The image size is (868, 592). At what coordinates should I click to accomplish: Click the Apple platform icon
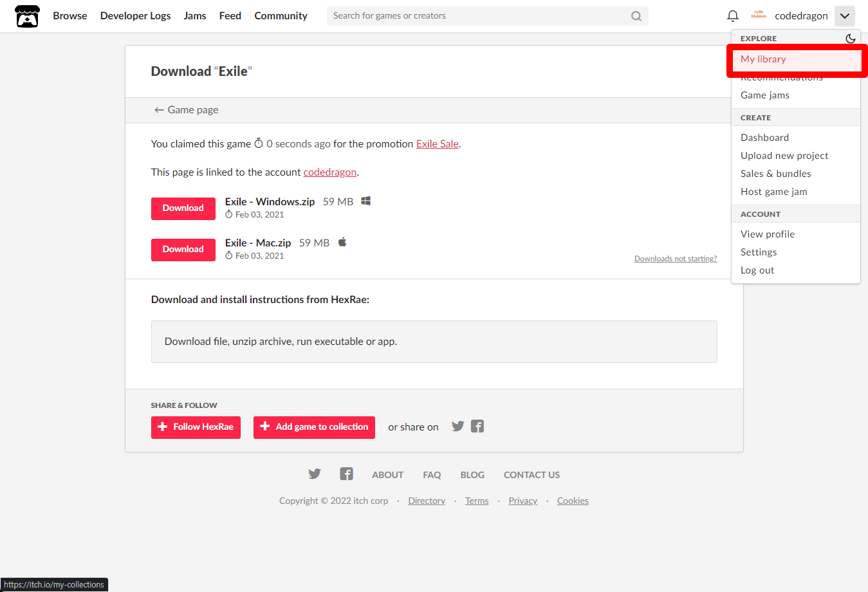coord(342,242)
